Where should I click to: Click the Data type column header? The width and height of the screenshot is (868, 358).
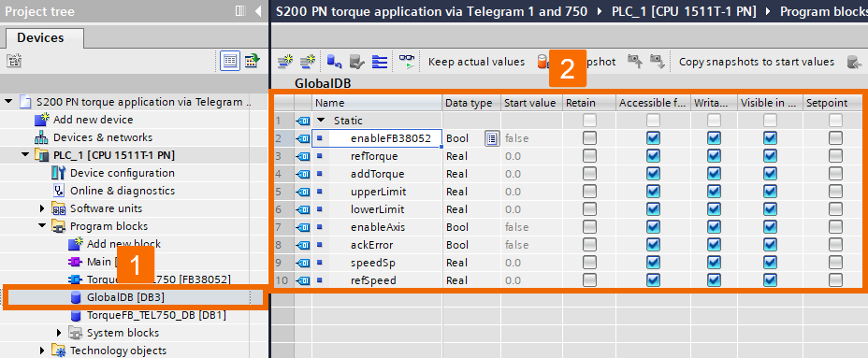(x=471, y=103)
